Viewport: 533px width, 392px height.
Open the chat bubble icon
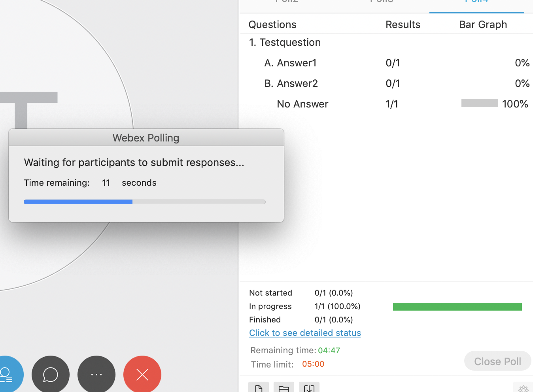(x=50, y=374)
